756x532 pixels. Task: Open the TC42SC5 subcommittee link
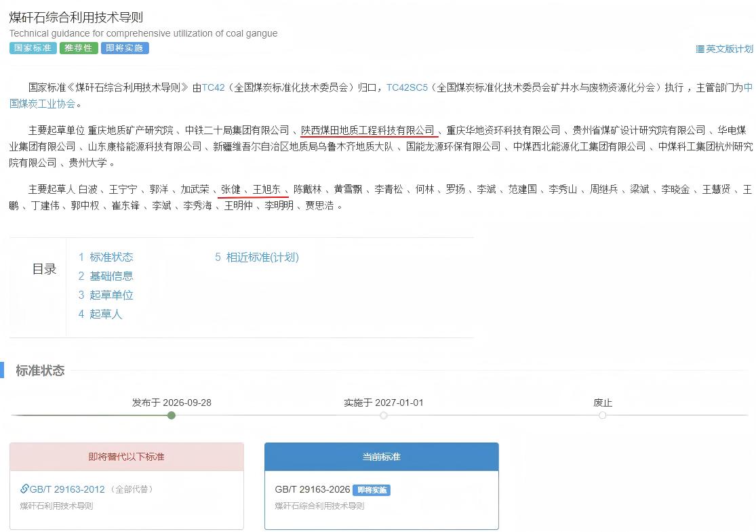tap(407, 87)
